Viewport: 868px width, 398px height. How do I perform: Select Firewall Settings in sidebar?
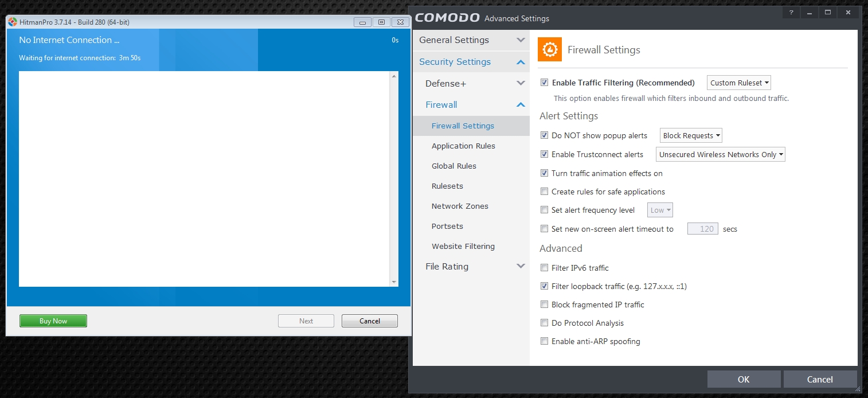pyautogui.click(x=471, y=126)
